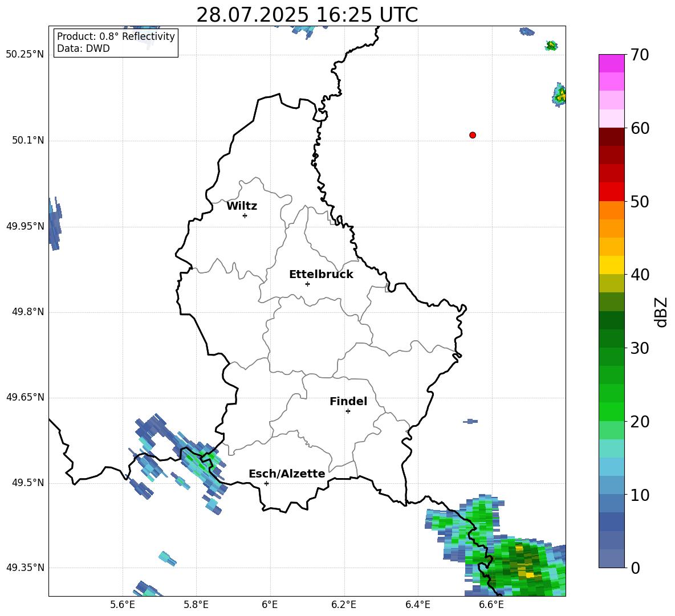675x616 pixels.
Task: Click the 50.1°N latitude label
Action: pos(28,141)
